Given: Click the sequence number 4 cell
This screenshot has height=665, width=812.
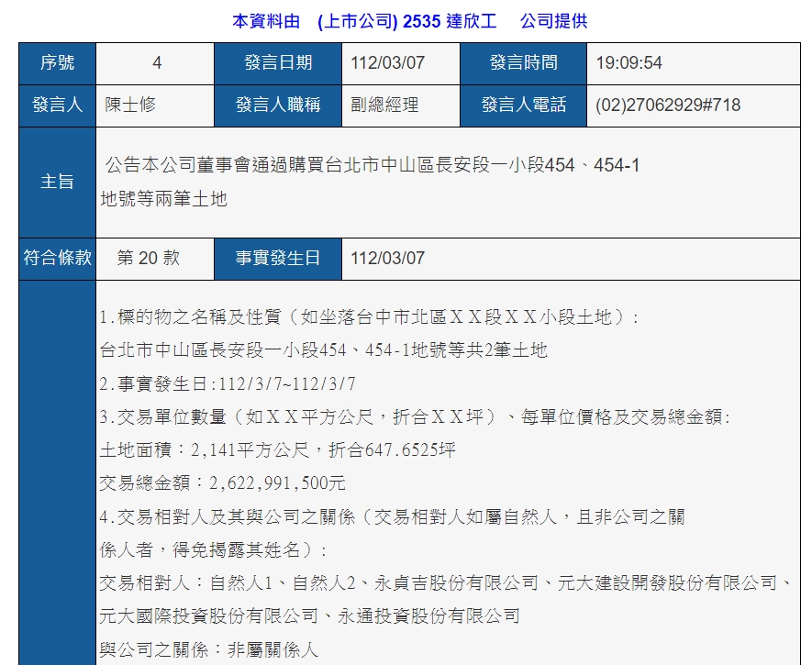Looking at the screenshot, I should (154, 63).
